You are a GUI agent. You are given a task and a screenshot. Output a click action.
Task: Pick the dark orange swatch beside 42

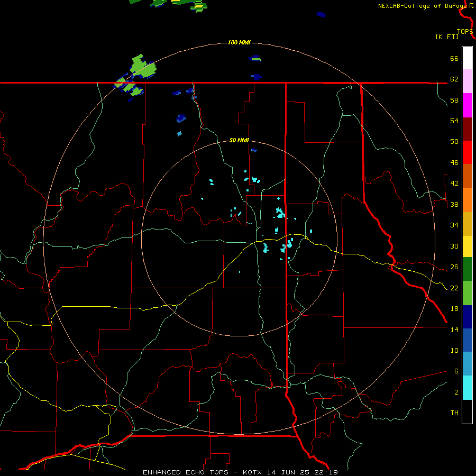click(x=467, y=176)
